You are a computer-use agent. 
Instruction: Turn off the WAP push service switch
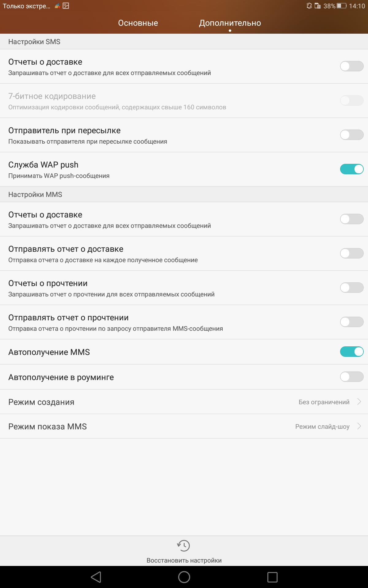[352, 169]
